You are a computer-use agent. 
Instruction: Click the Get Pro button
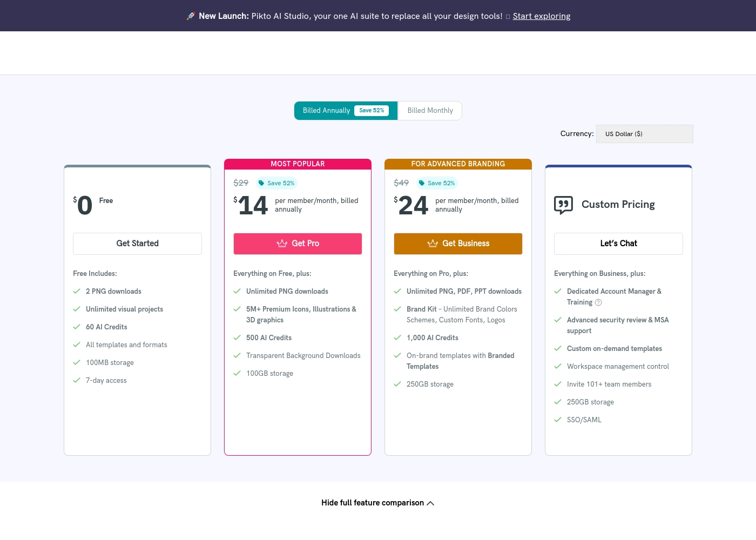[298, 244]
